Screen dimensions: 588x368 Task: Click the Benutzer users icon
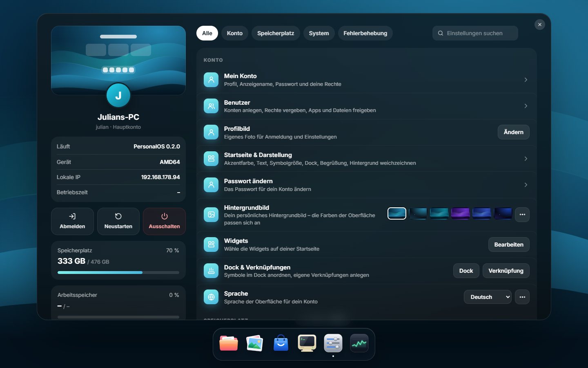click(211, 106)
